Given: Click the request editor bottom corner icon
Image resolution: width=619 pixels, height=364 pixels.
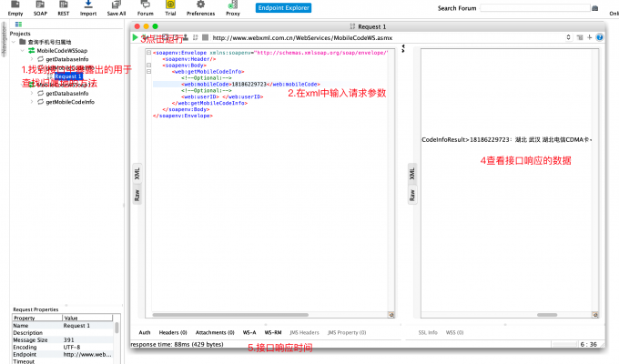Looking at the screenshot, I should 391,315.
